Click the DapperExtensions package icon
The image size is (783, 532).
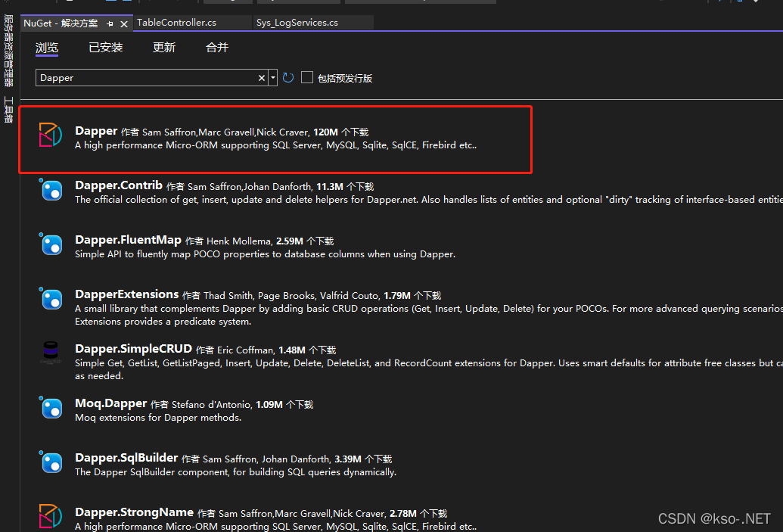(x=51, y=299)
